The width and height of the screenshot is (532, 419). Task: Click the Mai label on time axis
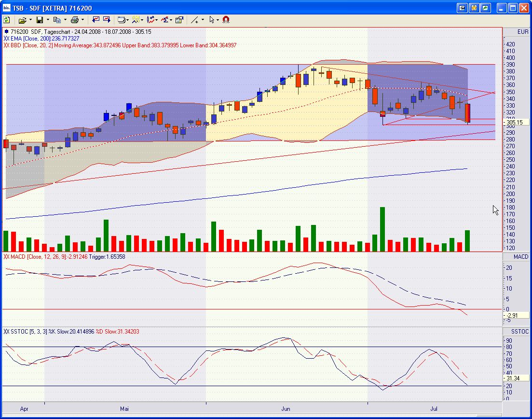point(124,409)
